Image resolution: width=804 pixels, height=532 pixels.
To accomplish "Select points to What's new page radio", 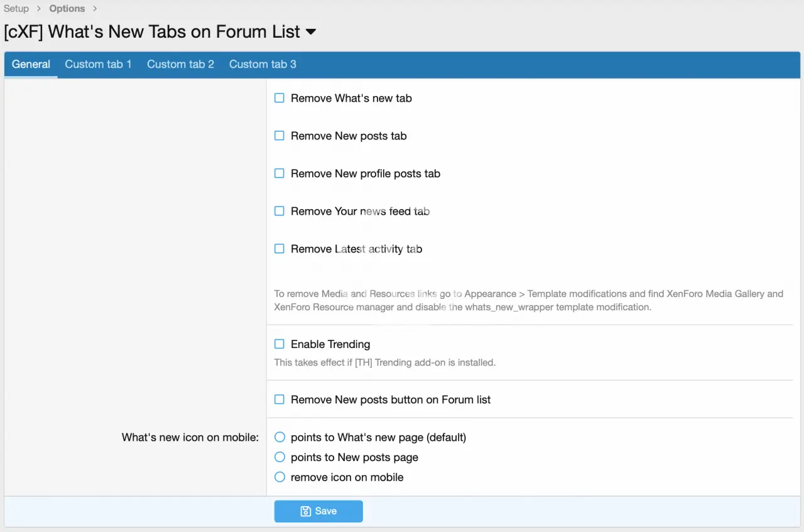I will click(x=280, y=437).
